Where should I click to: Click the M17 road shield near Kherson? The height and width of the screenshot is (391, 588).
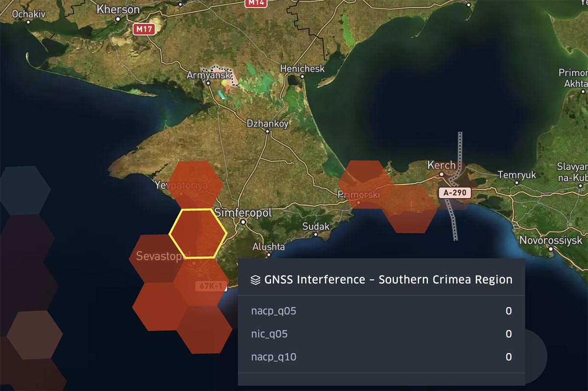coord(145,28)
